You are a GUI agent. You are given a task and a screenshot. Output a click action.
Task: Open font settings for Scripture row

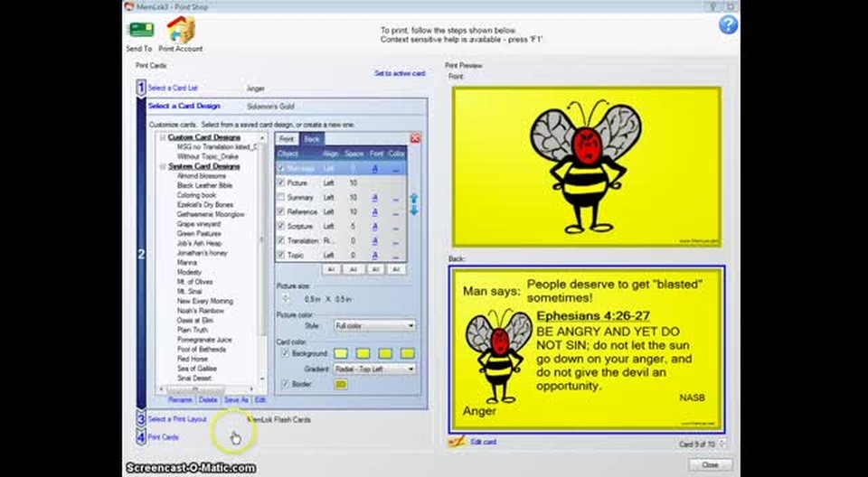(374, 227)
